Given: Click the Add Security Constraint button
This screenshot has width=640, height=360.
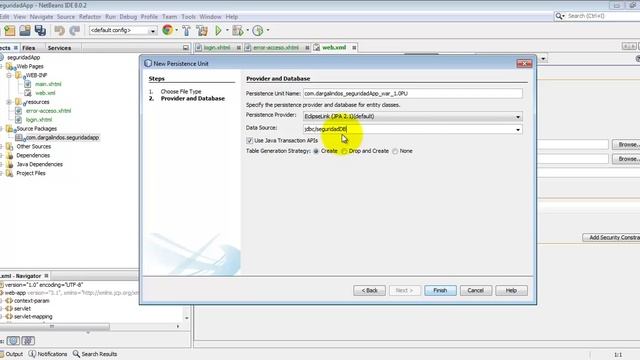Looking at the screenshot, I should tap(611, 237).
